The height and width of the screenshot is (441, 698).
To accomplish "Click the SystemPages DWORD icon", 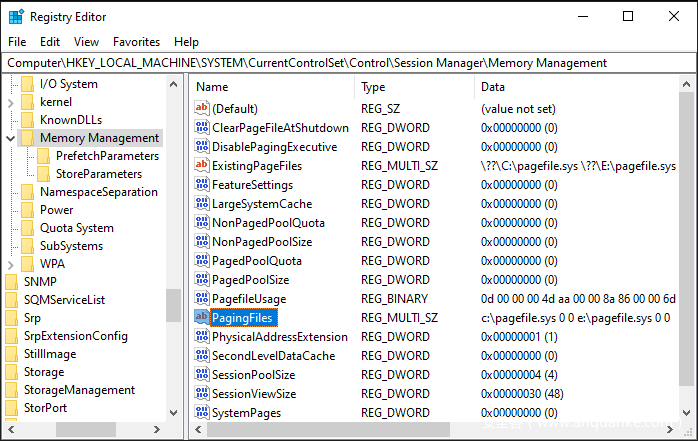I will pyautogui.click(x=202, y=412).
